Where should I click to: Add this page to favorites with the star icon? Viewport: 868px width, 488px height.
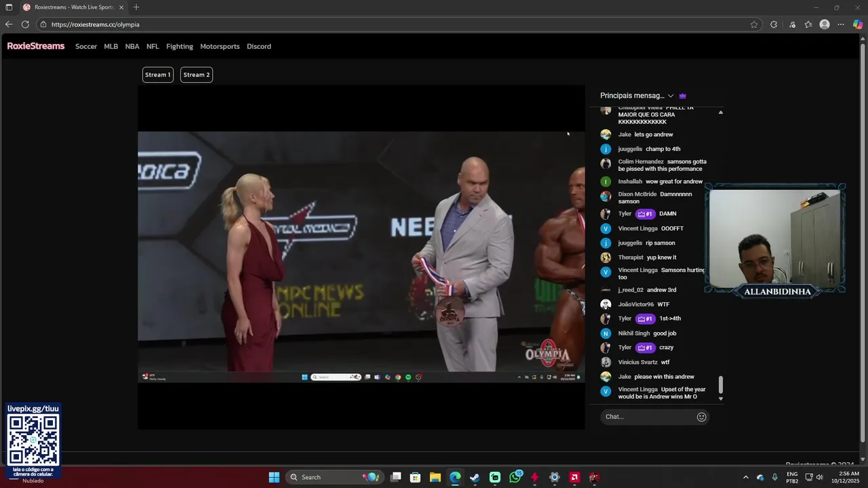click(754, 24)
